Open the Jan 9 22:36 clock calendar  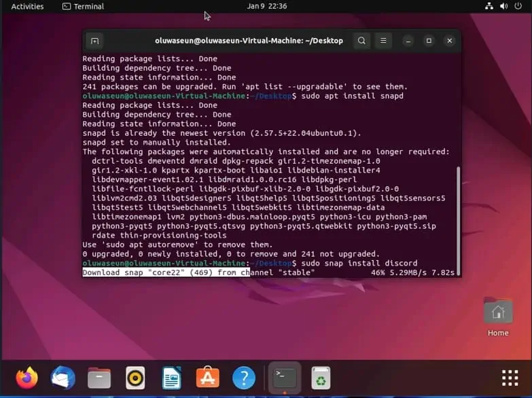point(266,6)
